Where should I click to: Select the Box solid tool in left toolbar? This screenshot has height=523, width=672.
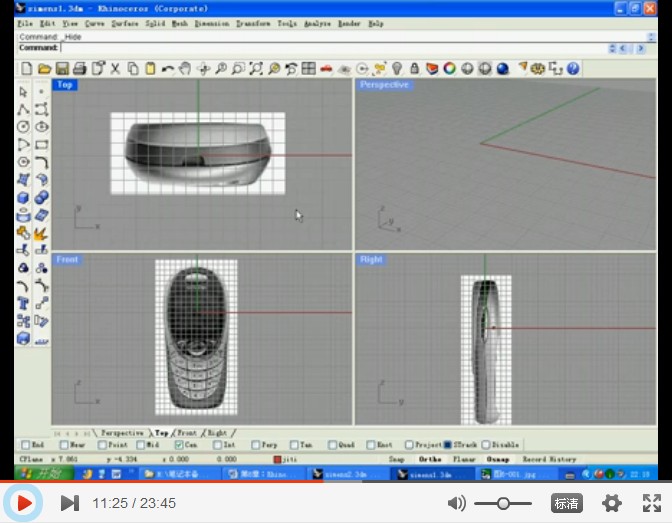click(24, 198)
